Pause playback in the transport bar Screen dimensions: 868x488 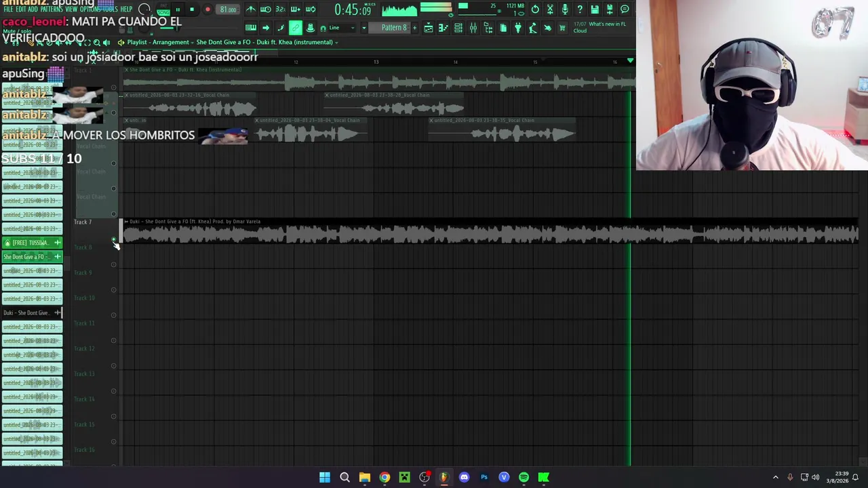178,9
